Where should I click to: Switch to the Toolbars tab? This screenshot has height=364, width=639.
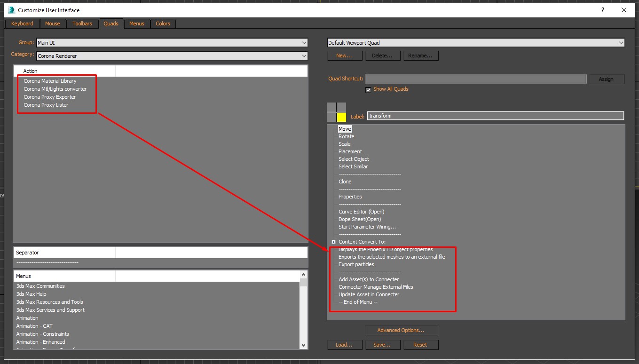tap(82, 24)
